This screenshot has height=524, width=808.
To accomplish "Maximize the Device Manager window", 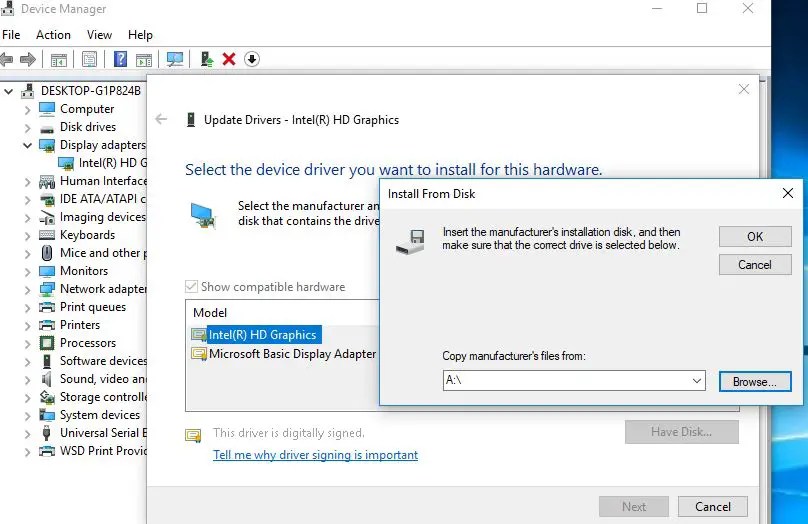I will coord(702,8).
